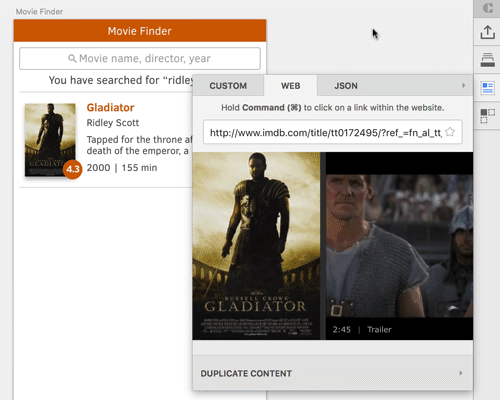Click the 'You have searched for' text
The height and width of the screenshot is (400, 500).
point(121,80)
